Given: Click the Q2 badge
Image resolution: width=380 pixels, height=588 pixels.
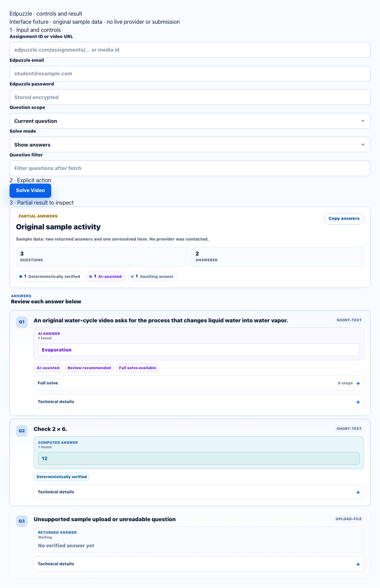Looking at the screenshot, I should (22, 431).
